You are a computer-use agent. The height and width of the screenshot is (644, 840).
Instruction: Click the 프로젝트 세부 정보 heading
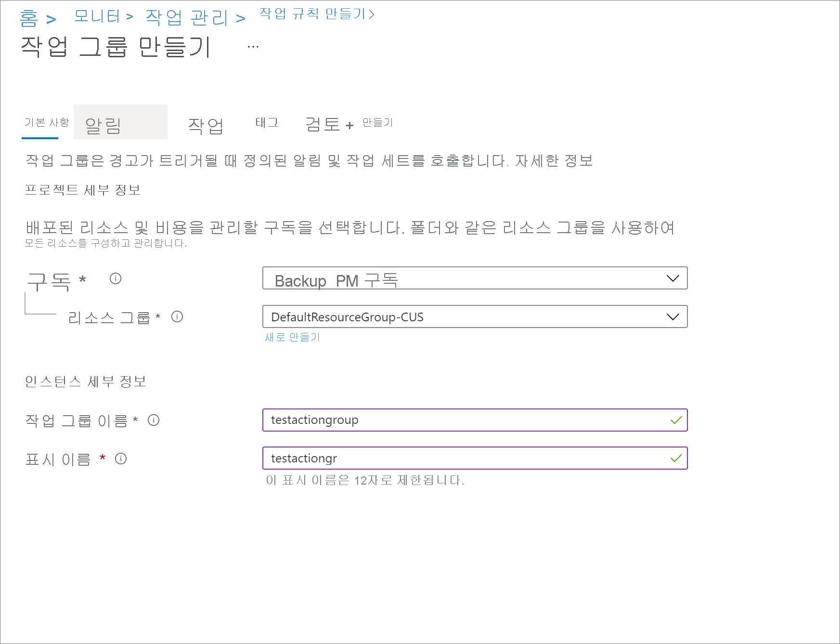tap(82, 190)
